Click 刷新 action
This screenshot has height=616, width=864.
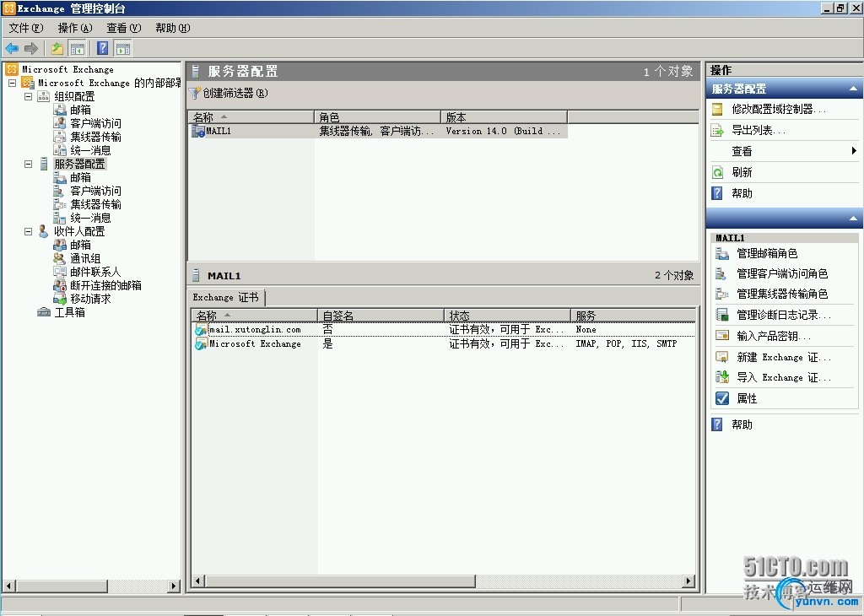tap(742, 172)
